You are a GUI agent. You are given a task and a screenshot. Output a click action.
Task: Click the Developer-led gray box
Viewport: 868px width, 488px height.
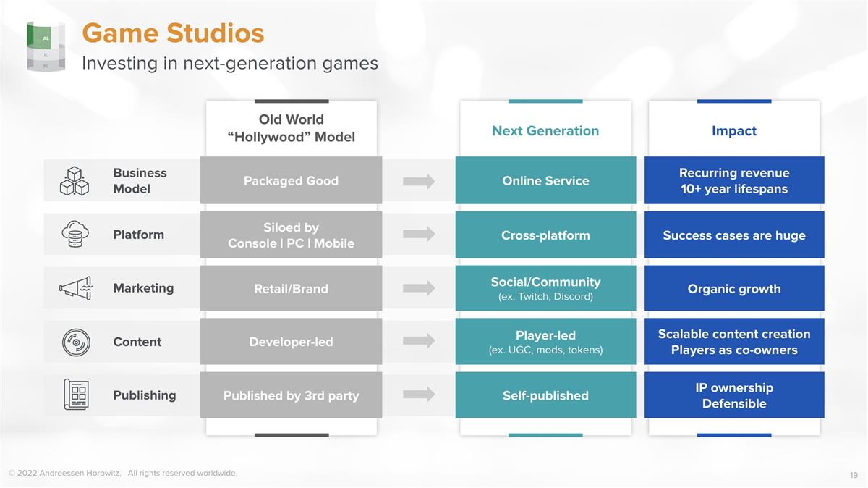click(x=291, y=342)
